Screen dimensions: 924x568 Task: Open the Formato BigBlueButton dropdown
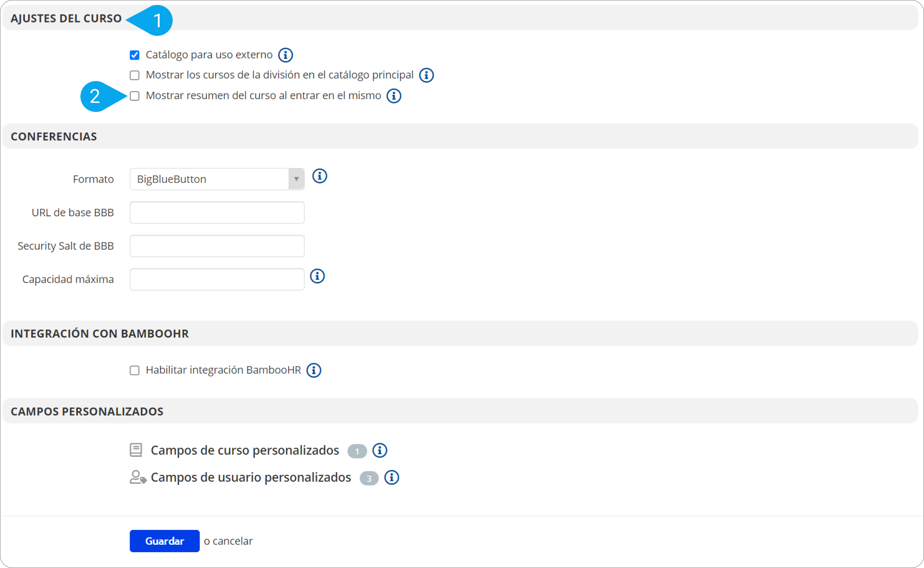217,179
